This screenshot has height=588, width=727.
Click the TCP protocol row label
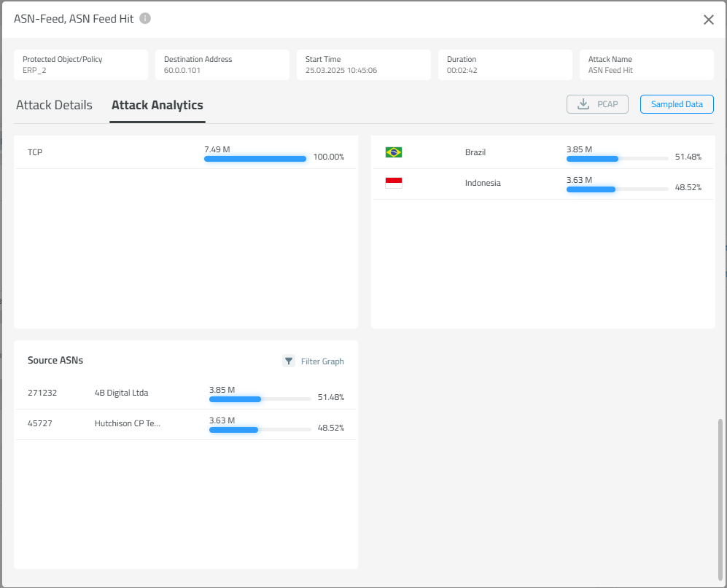coord(35,152)
